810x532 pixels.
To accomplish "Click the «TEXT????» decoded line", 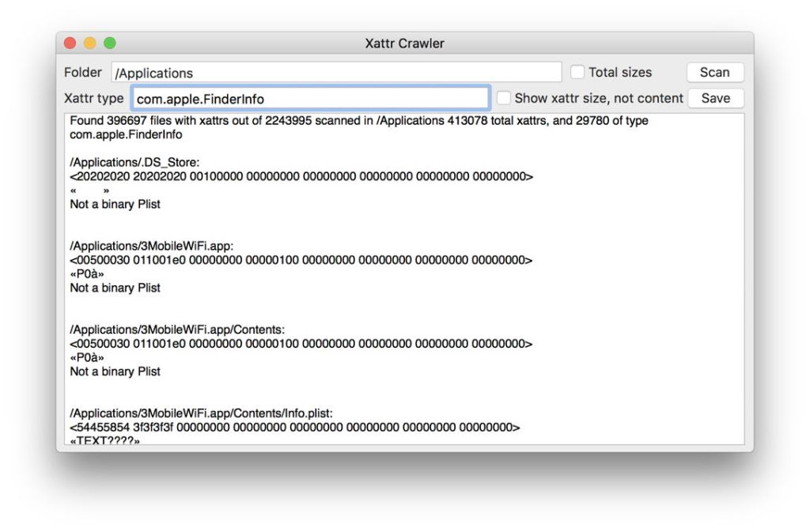I will click(104, 440).
